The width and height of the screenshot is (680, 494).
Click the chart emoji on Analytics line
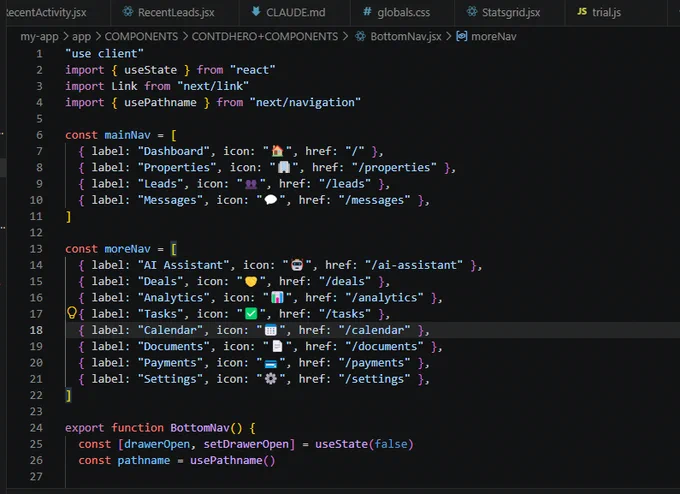click(277, 298)
